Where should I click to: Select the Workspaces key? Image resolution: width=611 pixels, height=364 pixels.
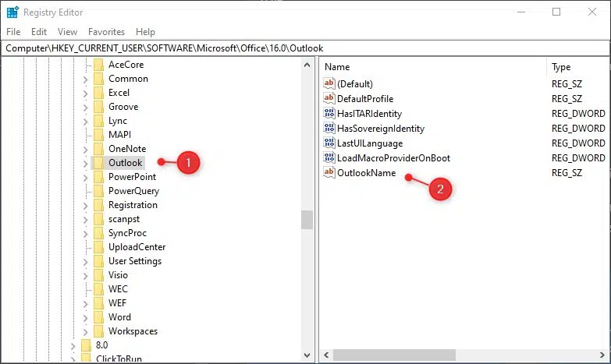133,331
